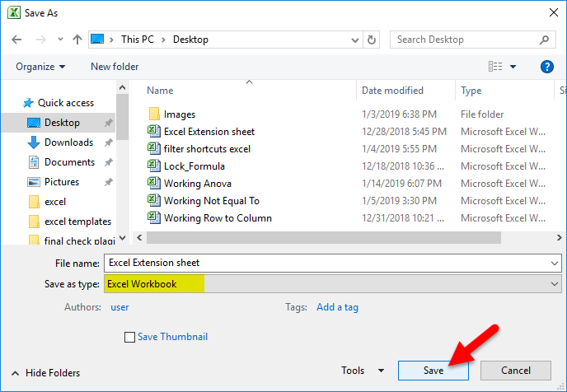The height and width of the screenshot is (392, 567).
Task: Enable the Save Thumbnail checkbox
Action: click(129, 337)
